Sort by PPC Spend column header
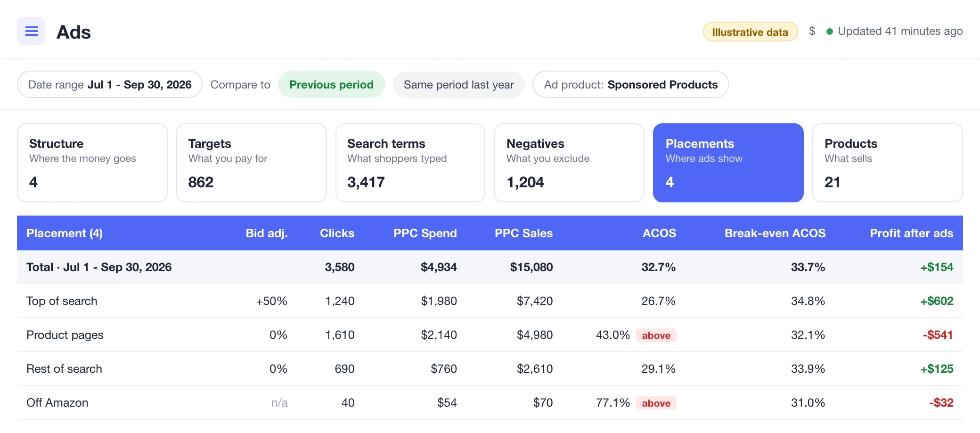 pyautogui.click(x=425, y=233)
